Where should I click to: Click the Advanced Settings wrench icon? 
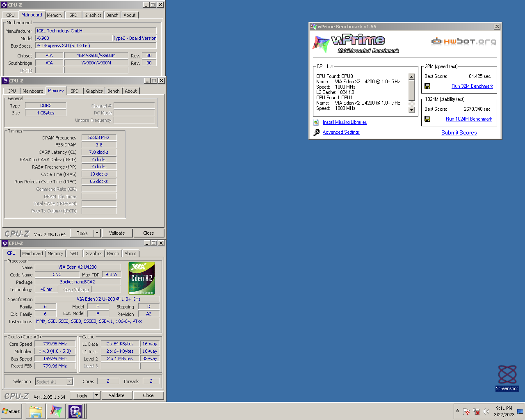pyautogui.click(x=316, y=132)
